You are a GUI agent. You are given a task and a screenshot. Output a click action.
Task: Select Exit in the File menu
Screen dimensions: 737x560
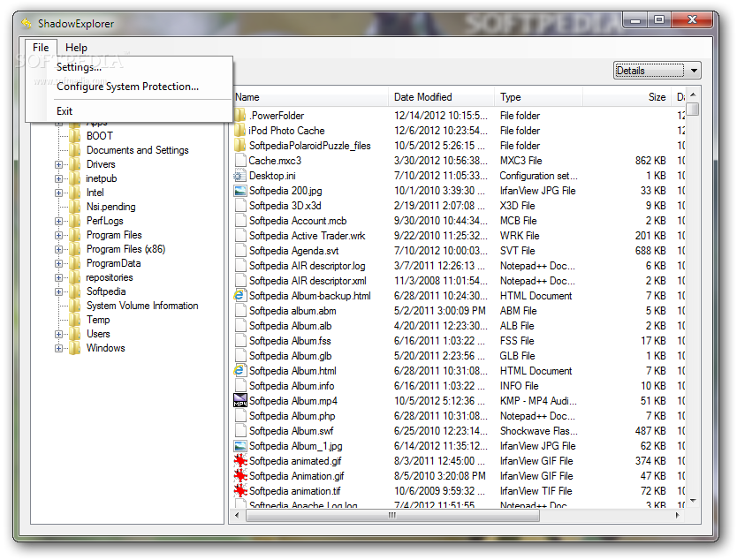[65, 111]
